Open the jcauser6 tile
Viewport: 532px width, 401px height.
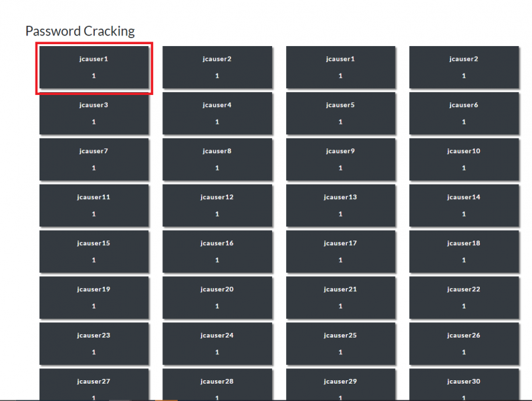(464, 114)
